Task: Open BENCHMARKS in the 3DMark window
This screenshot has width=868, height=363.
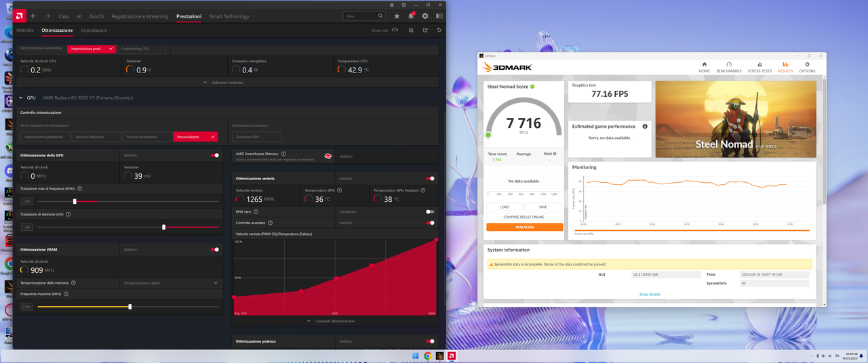Action: coord(729,67)
